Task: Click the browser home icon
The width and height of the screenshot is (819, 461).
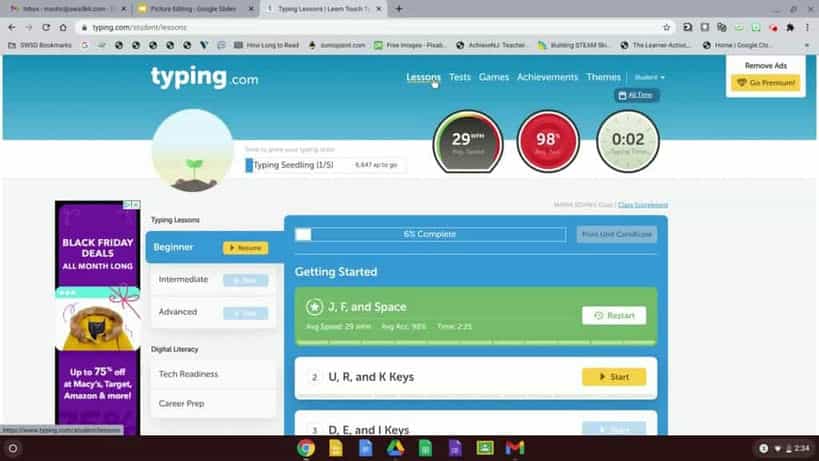Action: 63,27
